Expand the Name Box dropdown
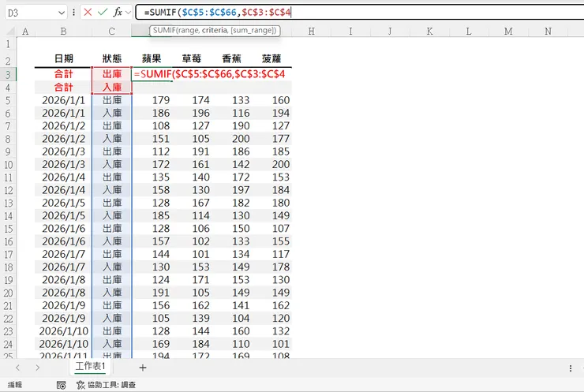This screenshot has width=584, height=392. click(x=62, y=13)
